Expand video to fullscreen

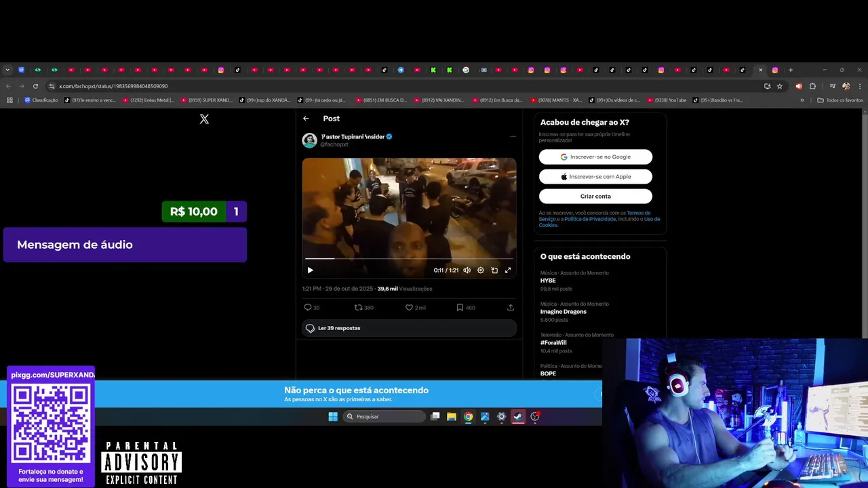[x=507, y=270]
